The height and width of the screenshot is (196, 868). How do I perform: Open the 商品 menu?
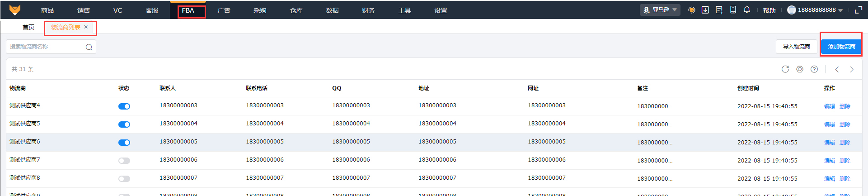tap(47, 10)
